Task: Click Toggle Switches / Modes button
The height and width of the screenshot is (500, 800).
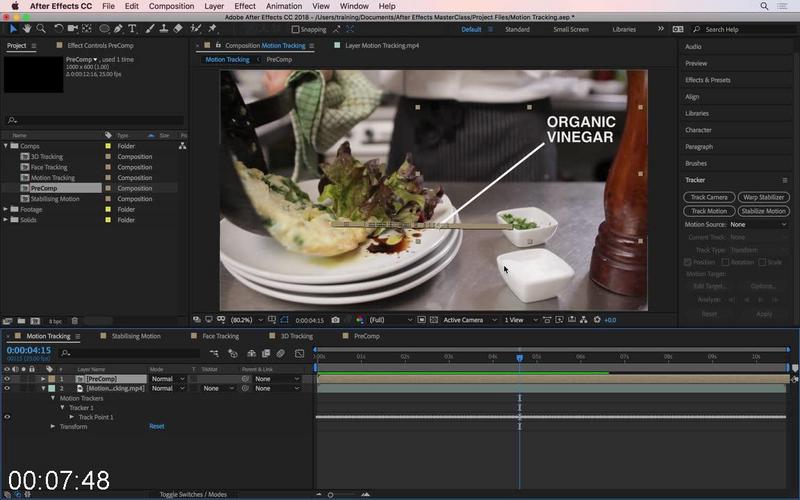Action: pos(193,494)
